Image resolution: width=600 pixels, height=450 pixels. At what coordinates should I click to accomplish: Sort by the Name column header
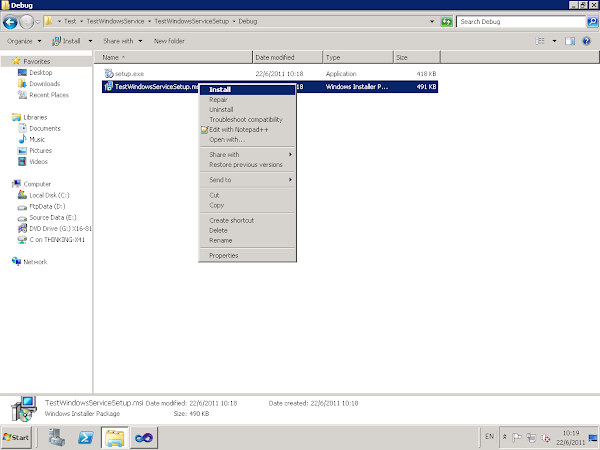pos(173,57)
